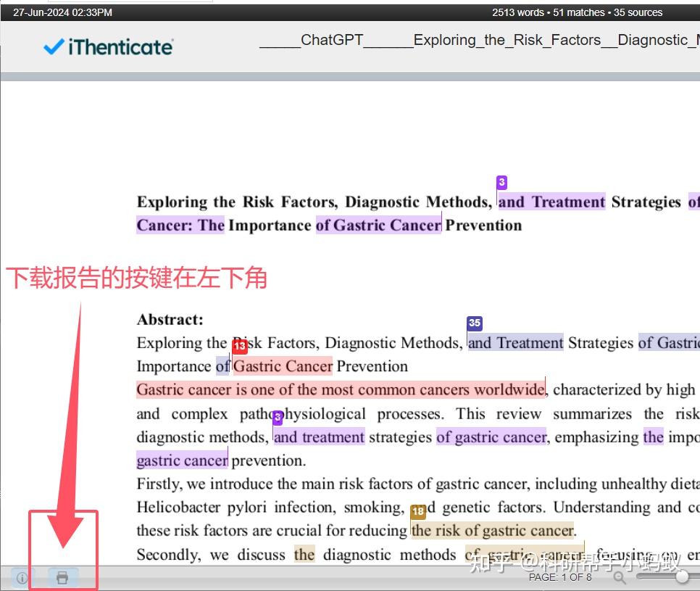The width and height of the screenshot is (700, 591).
Task: Click the ChatGPT document title text
Action: [x=332, y=40]
